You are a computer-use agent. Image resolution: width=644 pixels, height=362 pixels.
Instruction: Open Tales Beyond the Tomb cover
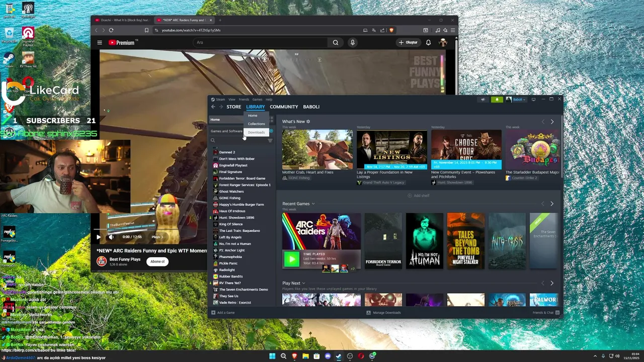tap(466, 241)
